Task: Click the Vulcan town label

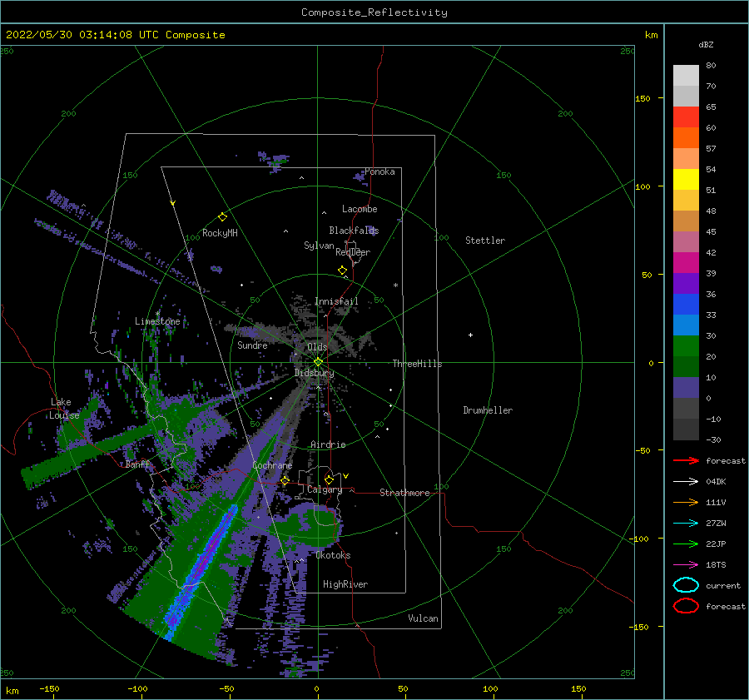Action: pos(423,618)
